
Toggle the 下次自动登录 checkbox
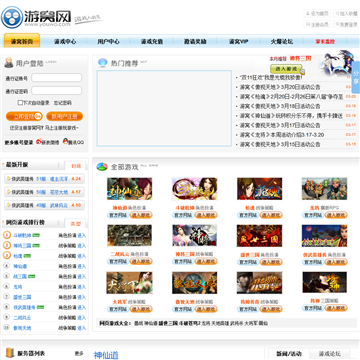[x=20, y=103]
